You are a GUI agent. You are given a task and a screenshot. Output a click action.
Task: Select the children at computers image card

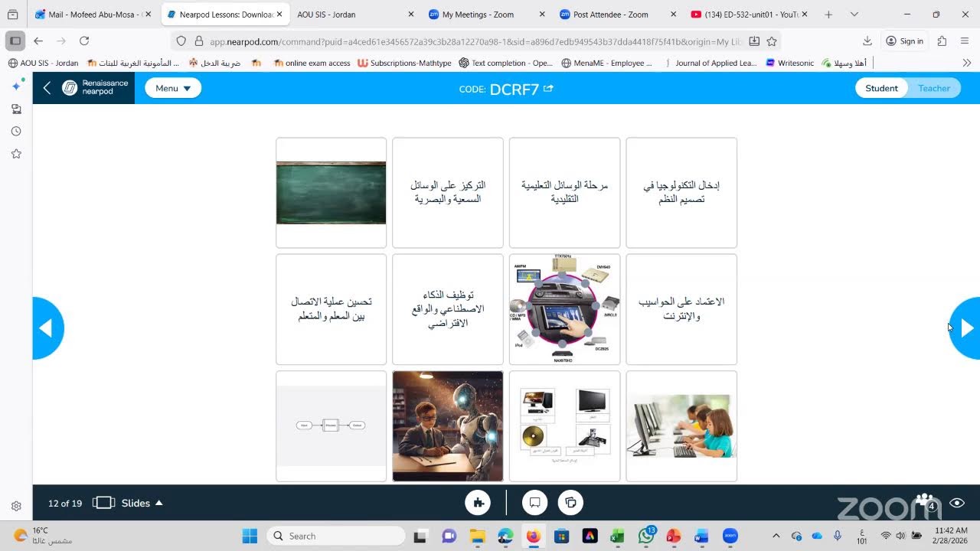pyautogui.click(x=681, y=426)
